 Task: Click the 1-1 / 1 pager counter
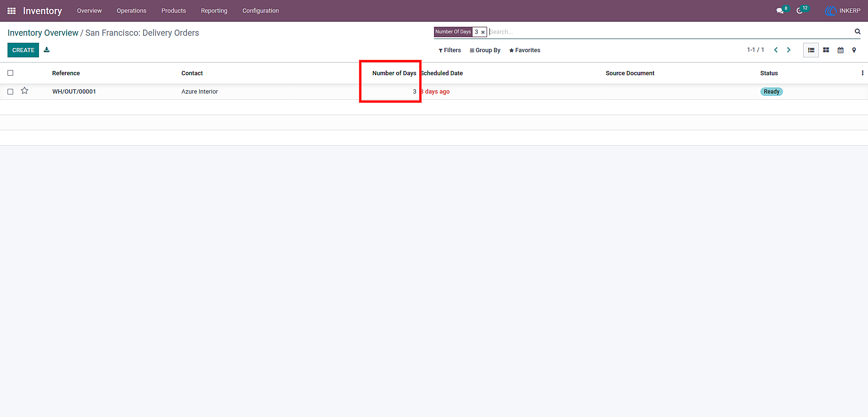click(x=755, y=50)
